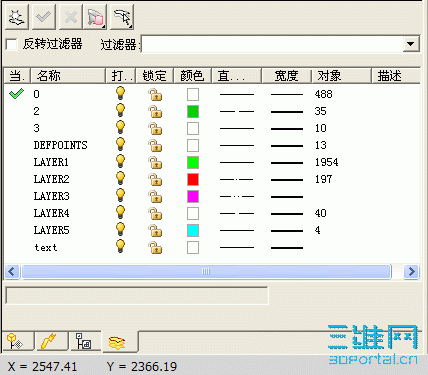Click the 对象 column header
Viewport: 428px width, 375px height.
pos(341,76)
